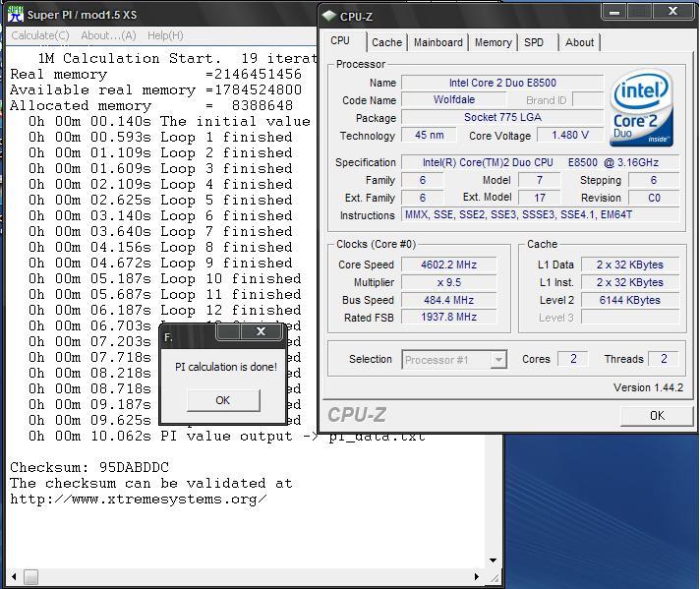Click the Super PI / mod1.5 XS title bar
Image resolution: width=700 pixels, height=589 pixels.
(x=160, y=15)
